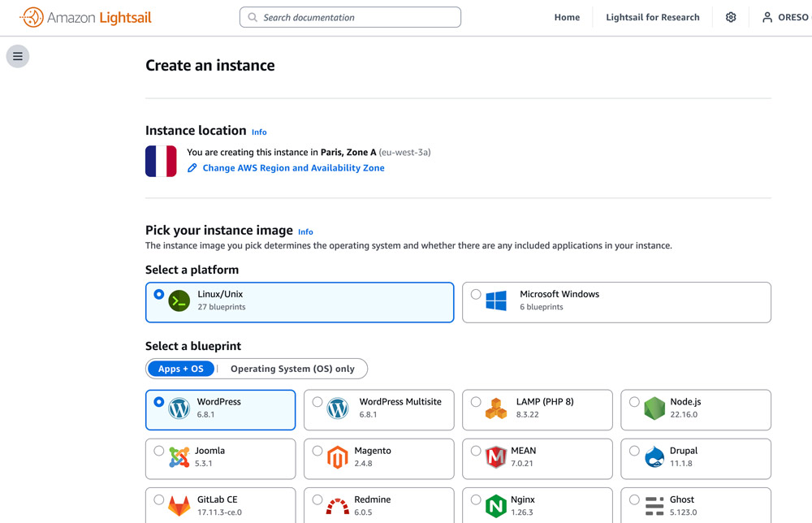Click the WordPress Multisite logo icon
812x523 pixels.
coord(338,408)
